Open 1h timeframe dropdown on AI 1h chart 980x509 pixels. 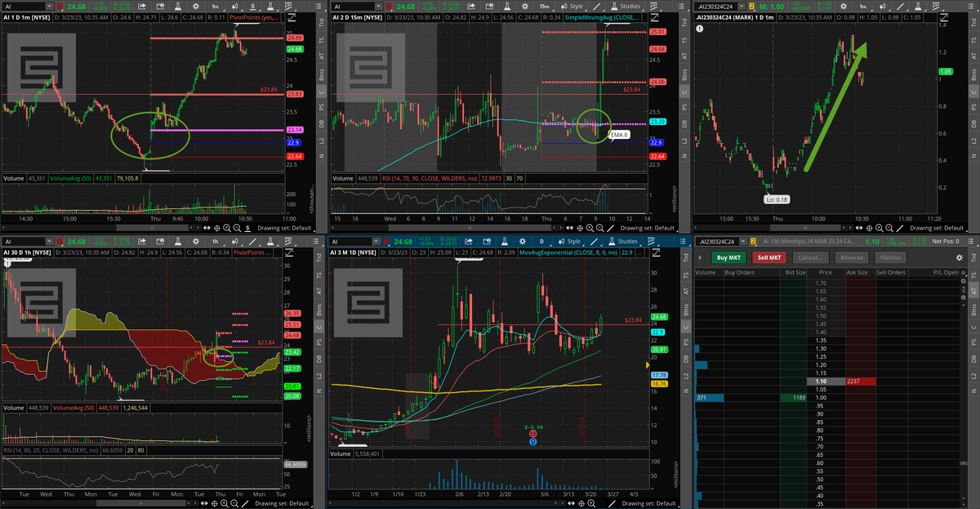coord(216,241)
